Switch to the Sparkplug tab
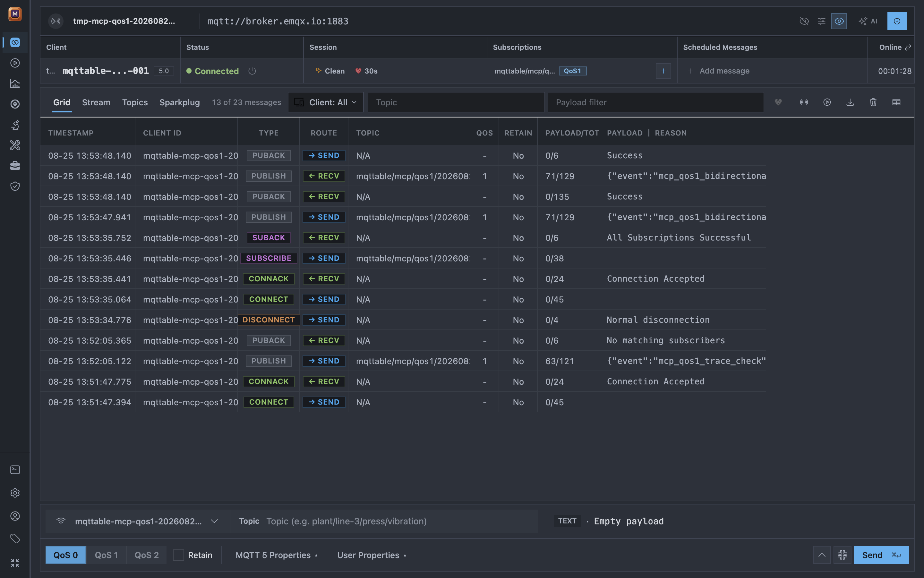Image resolution: width=924 pixels, height=578 pixels. tap(179, 102)
